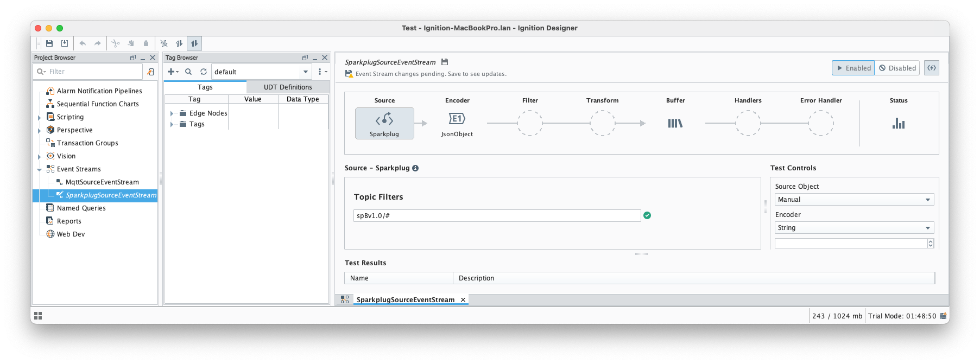Open the Status chart icon
The width and height of the screenshot is (980, 364).
pos(899,123)
